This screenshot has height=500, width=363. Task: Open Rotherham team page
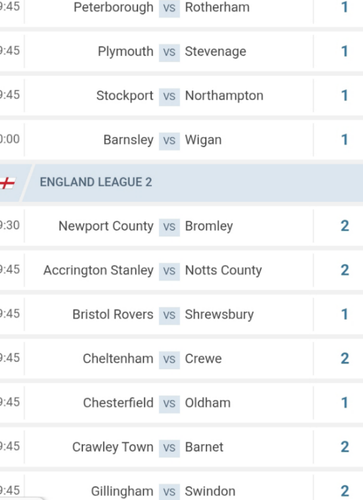217,7
